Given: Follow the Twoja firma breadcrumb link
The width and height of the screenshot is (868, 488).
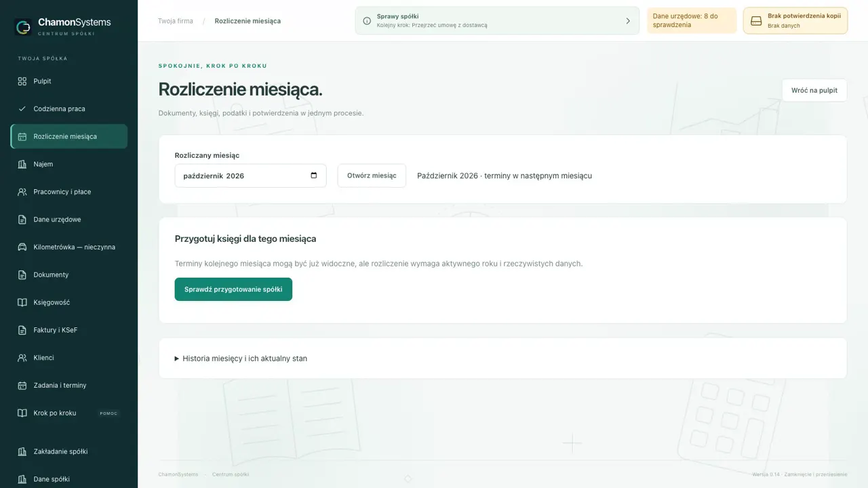Looking at the screenshot, I should (x=176, y=21).
